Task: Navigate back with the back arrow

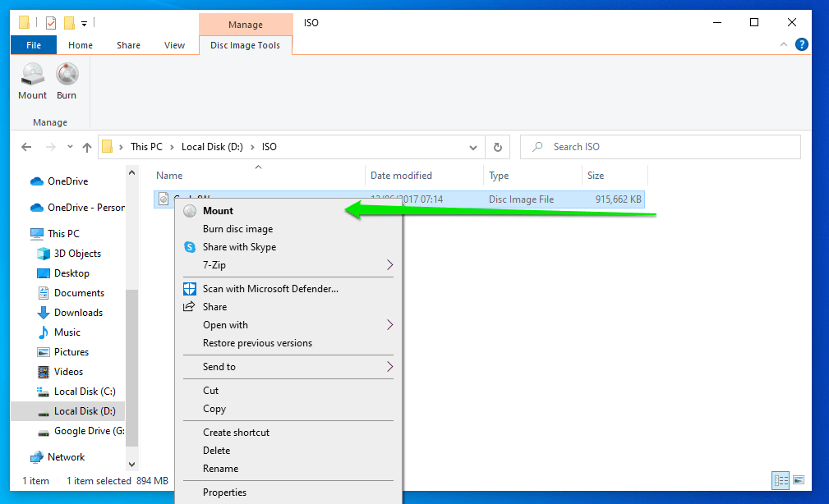Action: point(26,148)
